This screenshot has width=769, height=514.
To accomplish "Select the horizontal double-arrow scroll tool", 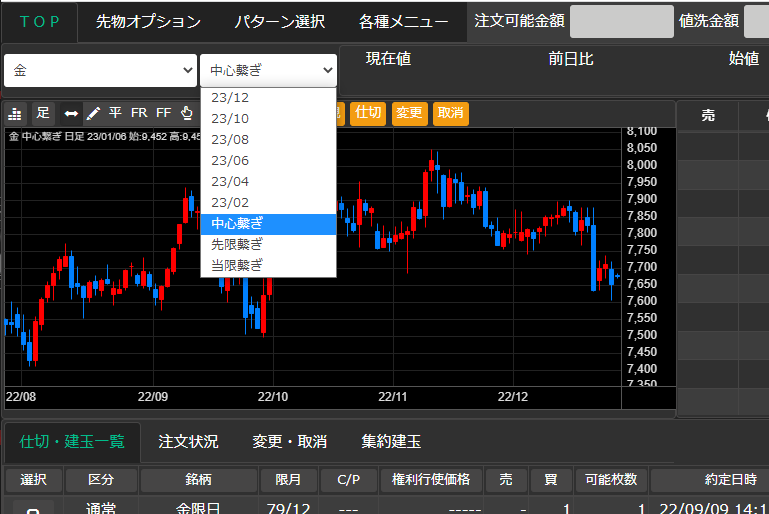I will (x=70, y=113).
